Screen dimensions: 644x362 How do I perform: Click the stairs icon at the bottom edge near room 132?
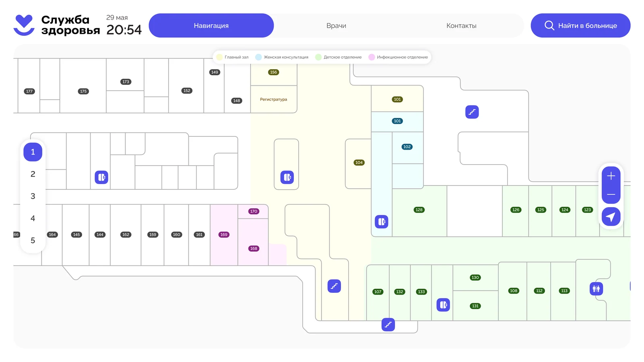pyautogui.click(x=388, y=325)
